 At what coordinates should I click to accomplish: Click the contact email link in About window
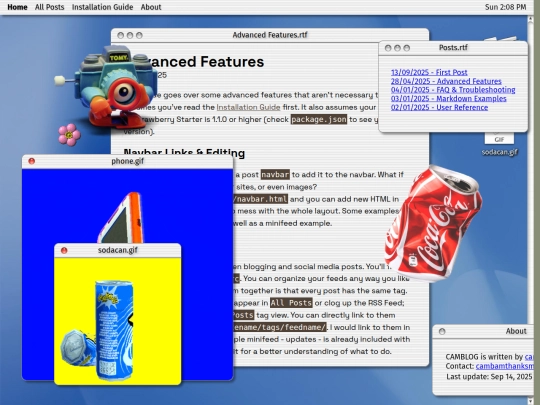(505, 366)
